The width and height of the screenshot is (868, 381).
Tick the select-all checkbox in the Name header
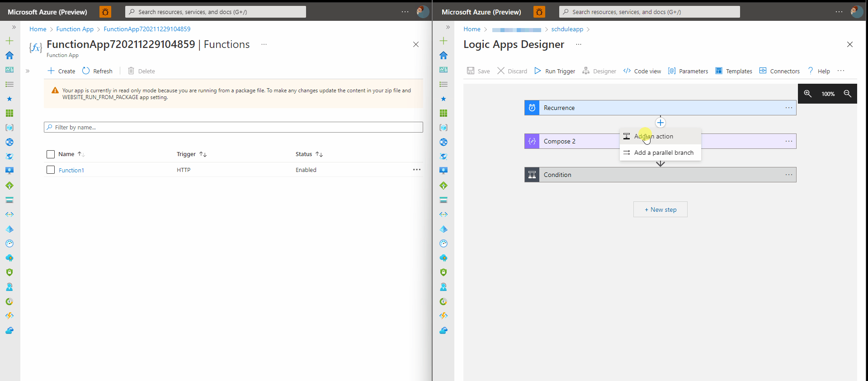(x=51, y=154)
